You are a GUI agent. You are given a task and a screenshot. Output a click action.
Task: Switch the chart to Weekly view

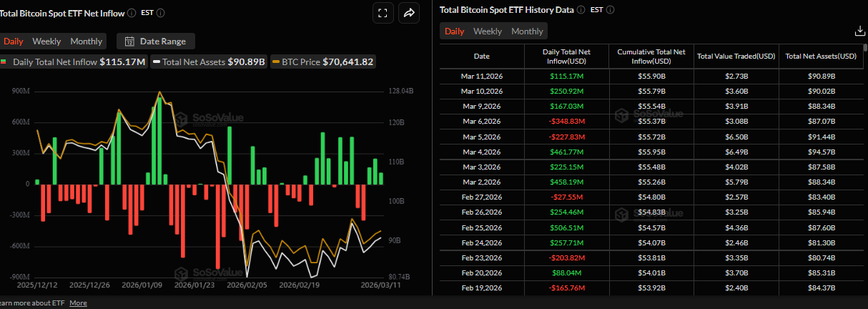coord(46,41)
